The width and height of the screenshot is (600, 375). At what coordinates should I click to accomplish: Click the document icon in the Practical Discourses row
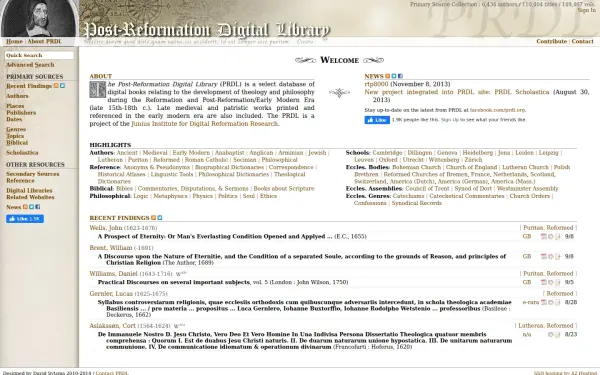click(x=558, y=282)
